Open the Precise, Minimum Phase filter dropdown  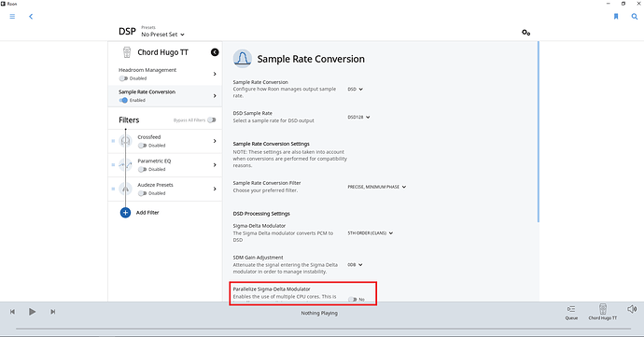(x=377, y=187)
